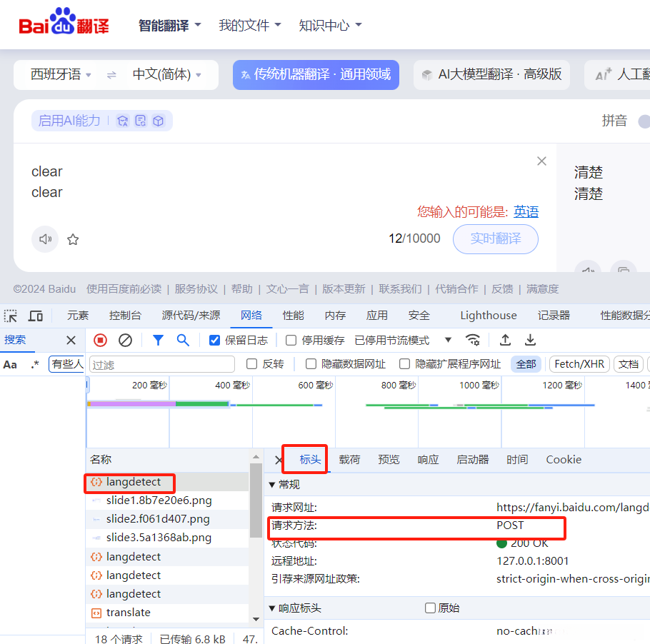
Task: Click the 英语 suggestion link
Action: (526, 211)
